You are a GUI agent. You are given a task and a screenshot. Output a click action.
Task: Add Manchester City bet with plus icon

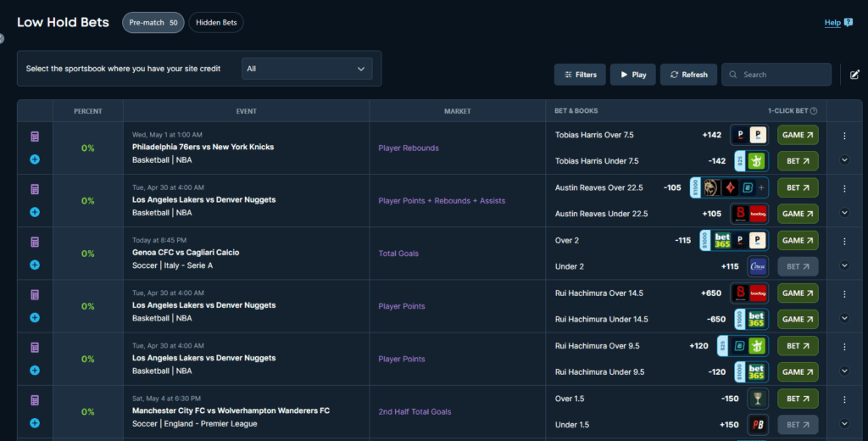tap(35, 423)
